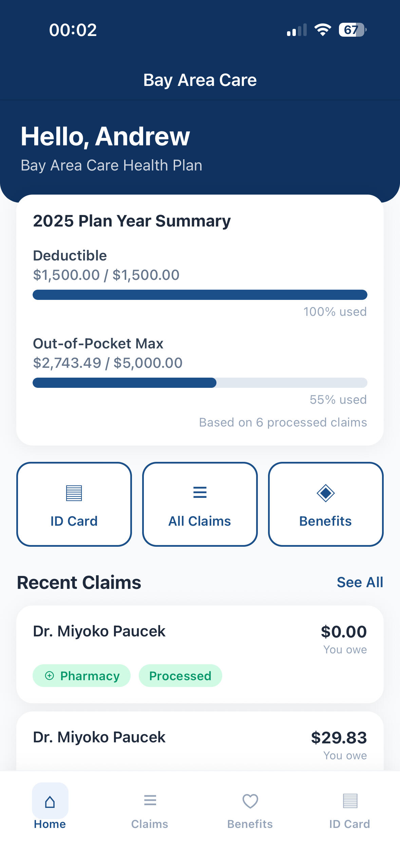
Task: Open See All recent claims
Action: point(360,582)
